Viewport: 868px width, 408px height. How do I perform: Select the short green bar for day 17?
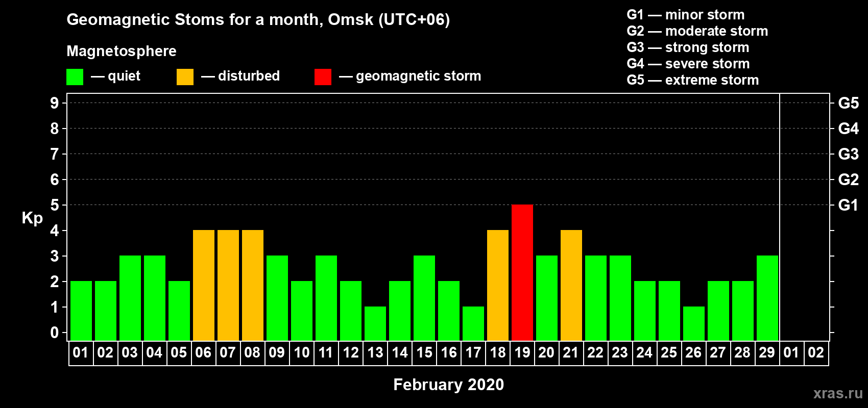[x=473, y=323]
